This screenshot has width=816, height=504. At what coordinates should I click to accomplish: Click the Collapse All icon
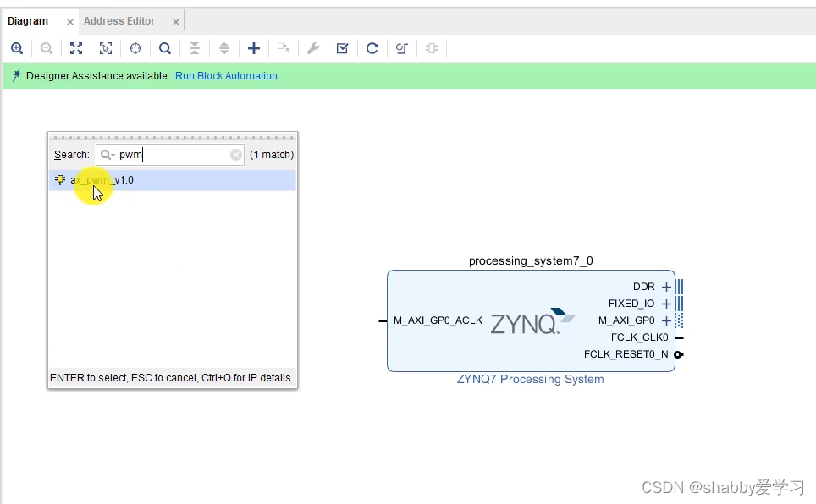tap(195, 48)
